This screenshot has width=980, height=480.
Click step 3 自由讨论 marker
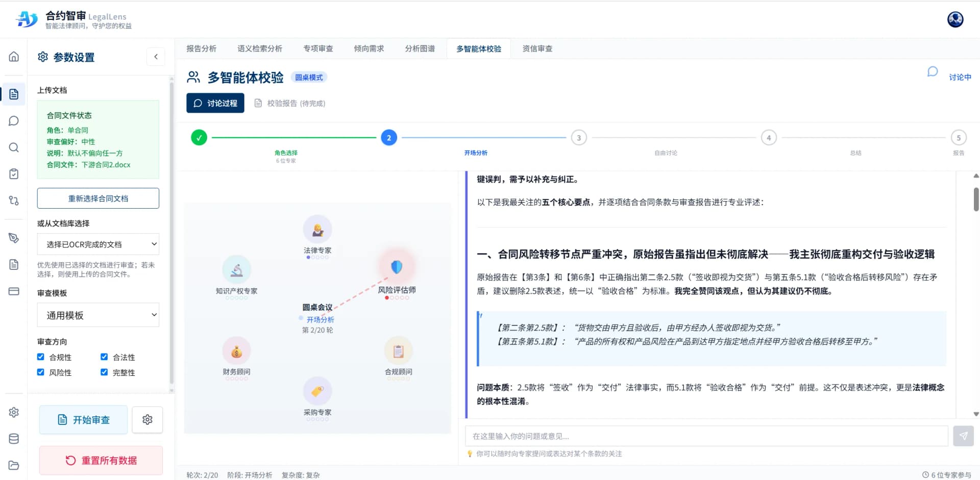[579, 138]
